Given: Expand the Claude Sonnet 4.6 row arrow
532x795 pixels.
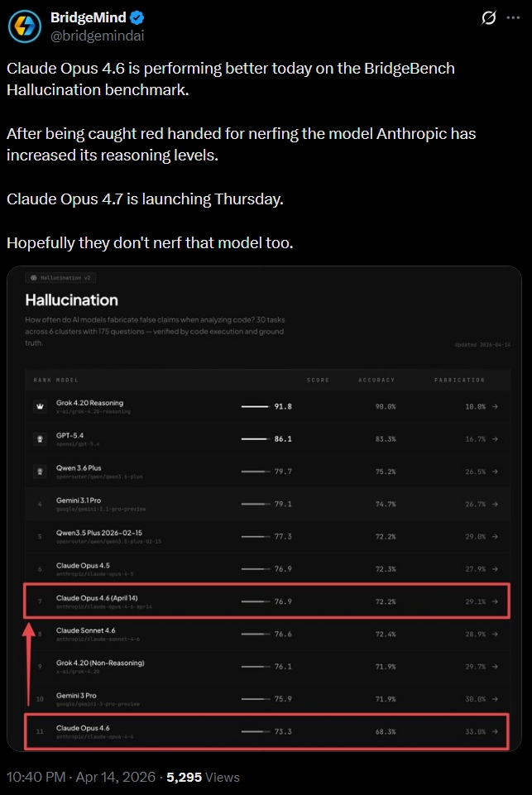Looking at the screenshot, I should tap(495, 634).
